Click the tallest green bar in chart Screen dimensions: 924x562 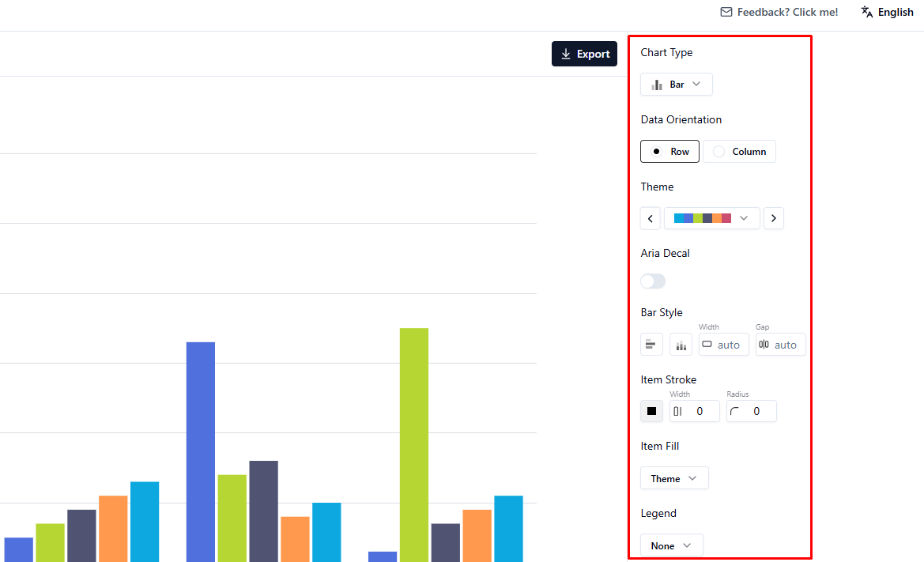(x=413, y=445)
